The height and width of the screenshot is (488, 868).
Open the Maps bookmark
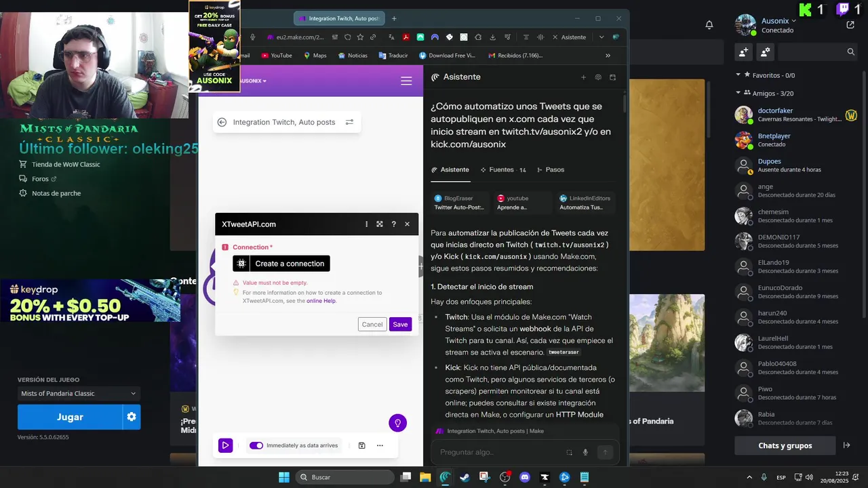click(315, 56)
